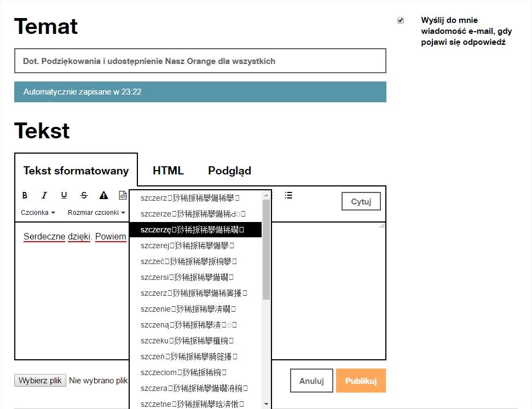Switch to the HTML tab
This screenshot has height=409, width=532.
coord(168,171)
